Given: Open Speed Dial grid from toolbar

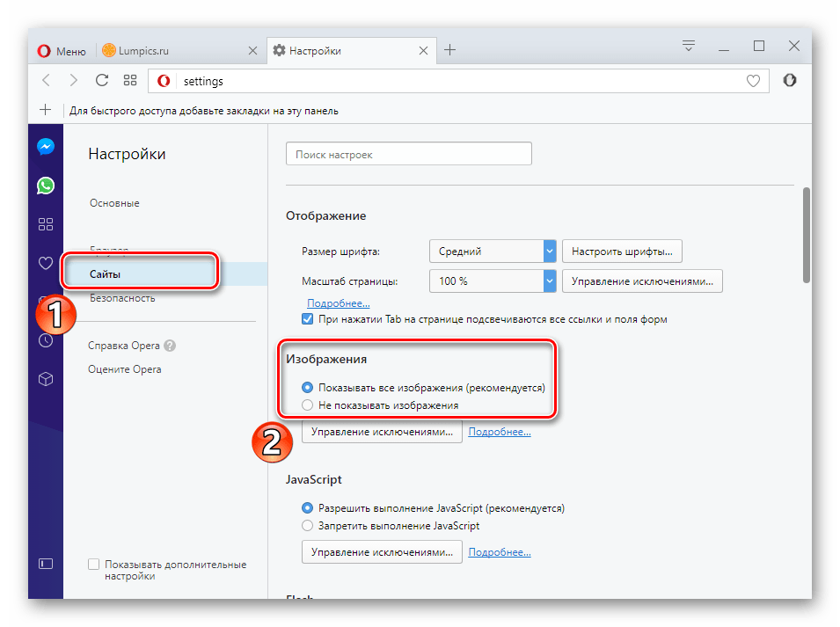Looking at the screenshot, I should pos(130,80).
